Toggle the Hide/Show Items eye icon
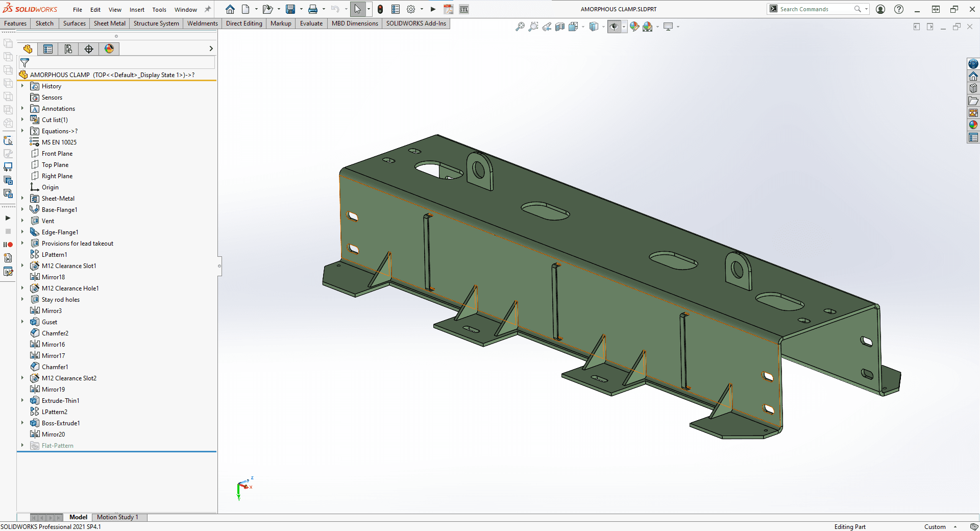The image size is (980, 531). pos(614,27)
